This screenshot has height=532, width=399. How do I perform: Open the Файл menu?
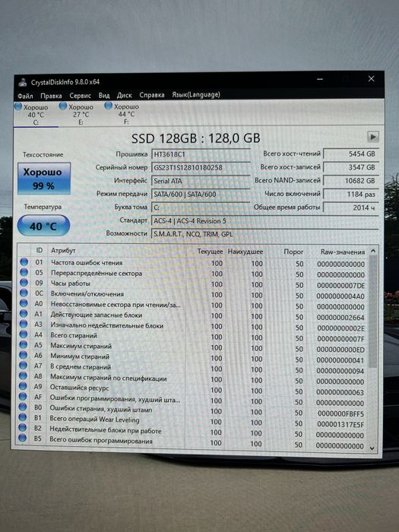coord(25,96)
